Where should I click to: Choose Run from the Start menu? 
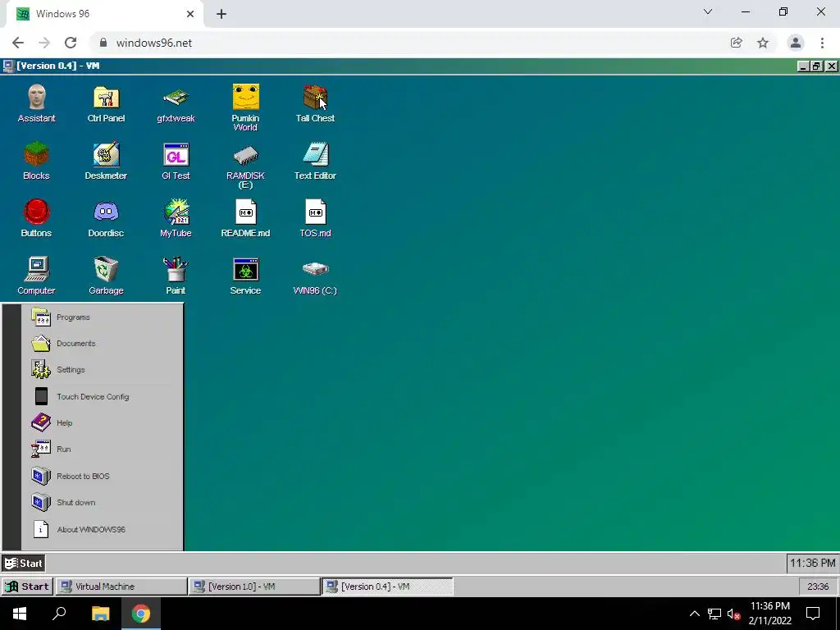click(103, 450)
